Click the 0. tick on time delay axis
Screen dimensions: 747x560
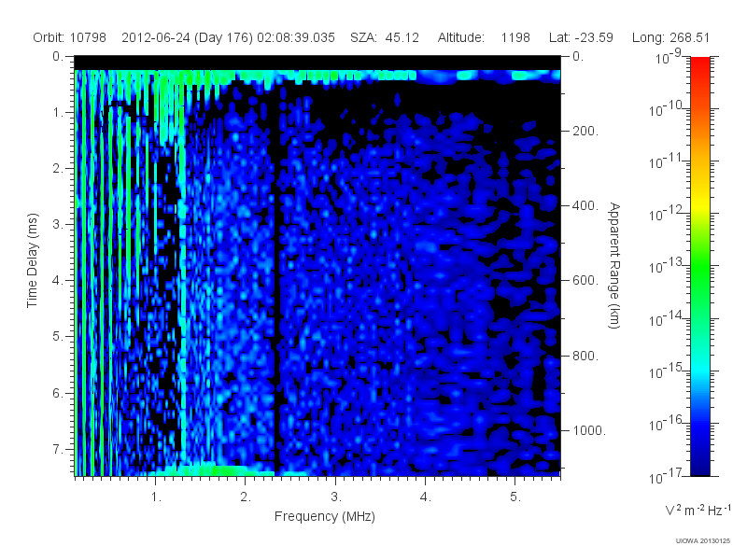58,57
